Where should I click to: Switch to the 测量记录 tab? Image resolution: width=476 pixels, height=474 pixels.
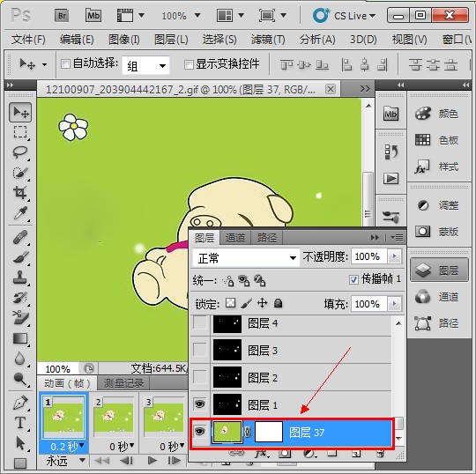click(123, 383)
